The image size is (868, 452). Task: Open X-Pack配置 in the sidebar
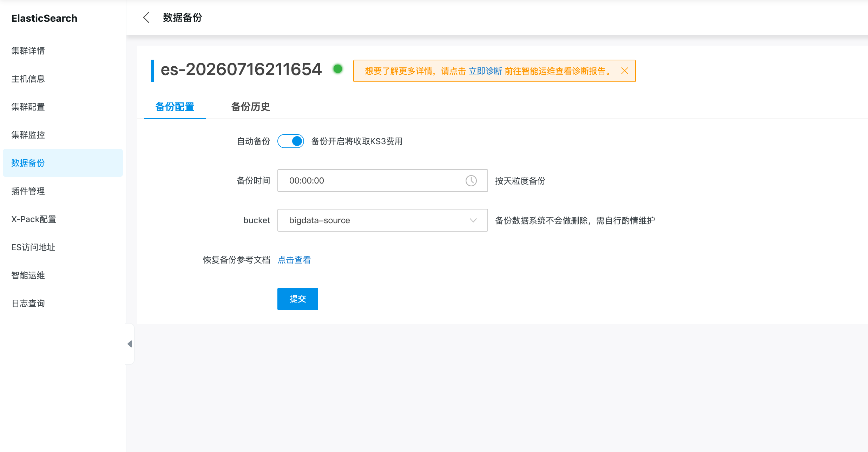pos(63,219)
